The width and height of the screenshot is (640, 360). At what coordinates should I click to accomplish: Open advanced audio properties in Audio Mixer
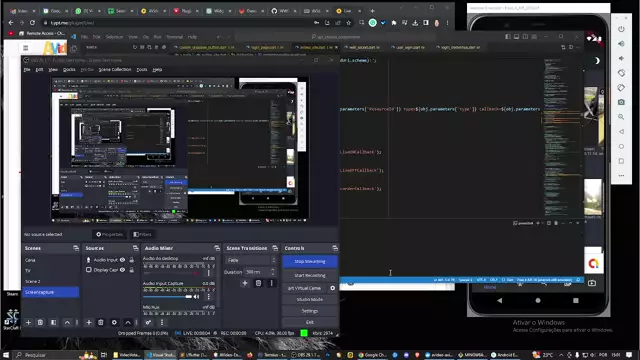[148, 322]
